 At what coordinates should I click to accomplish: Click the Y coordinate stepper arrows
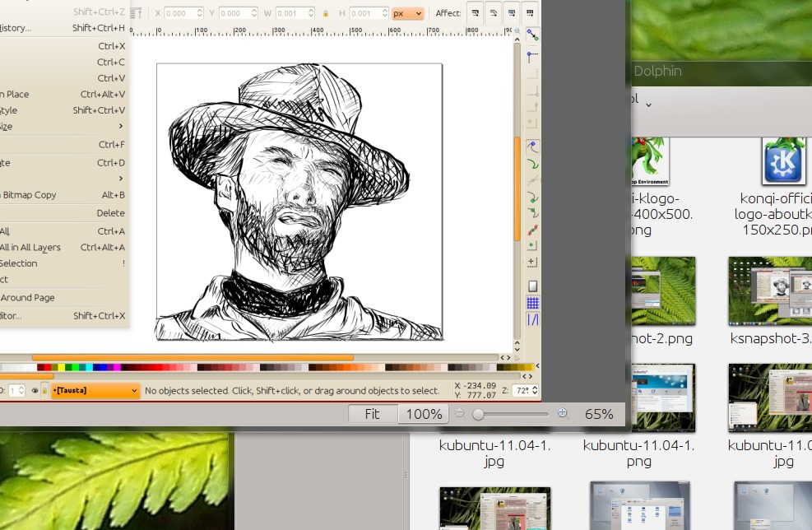click(x=253, y=13)
